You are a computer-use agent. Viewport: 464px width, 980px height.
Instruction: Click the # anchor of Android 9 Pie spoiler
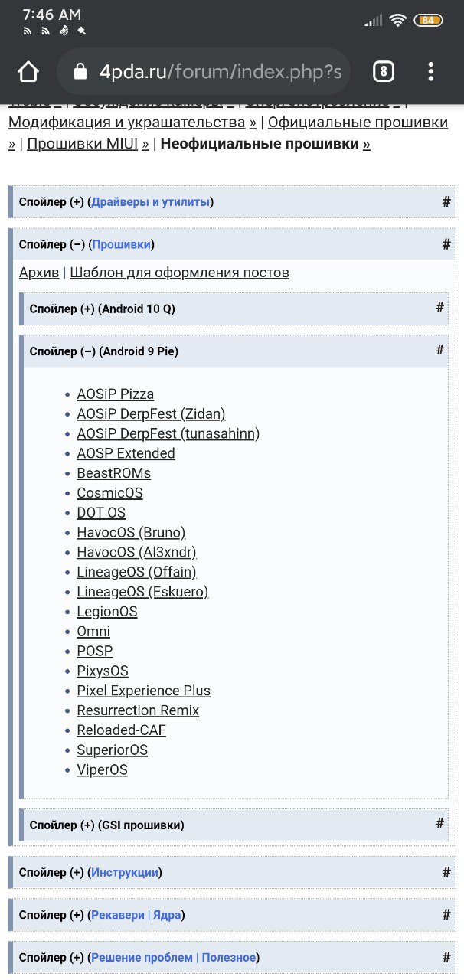(x=440, y=350)
